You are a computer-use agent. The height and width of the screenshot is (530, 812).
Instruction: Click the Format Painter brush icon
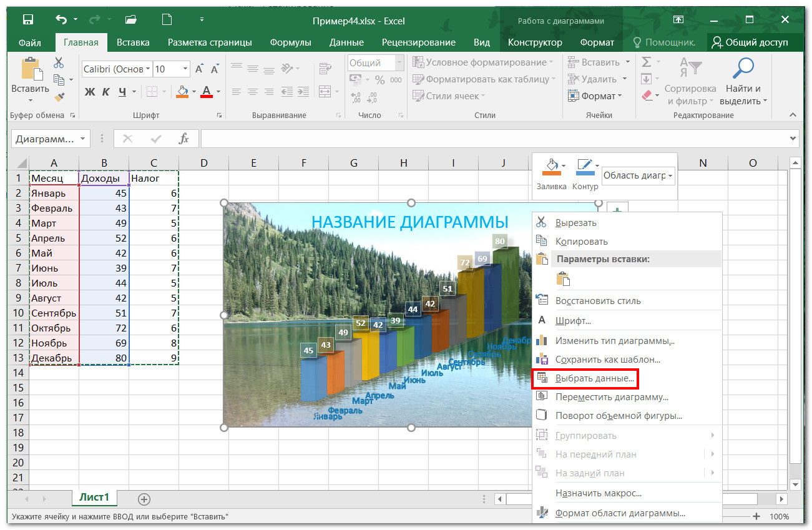59,97
